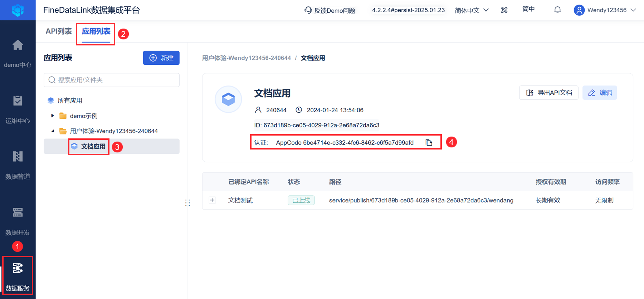Click the 状态 column header
The image size is (644, 299).
[294, 182]
